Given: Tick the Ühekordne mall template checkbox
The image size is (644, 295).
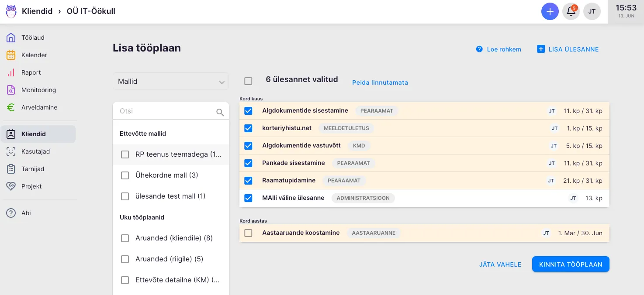Looking at the screenshot, I should tap(125, 175).
